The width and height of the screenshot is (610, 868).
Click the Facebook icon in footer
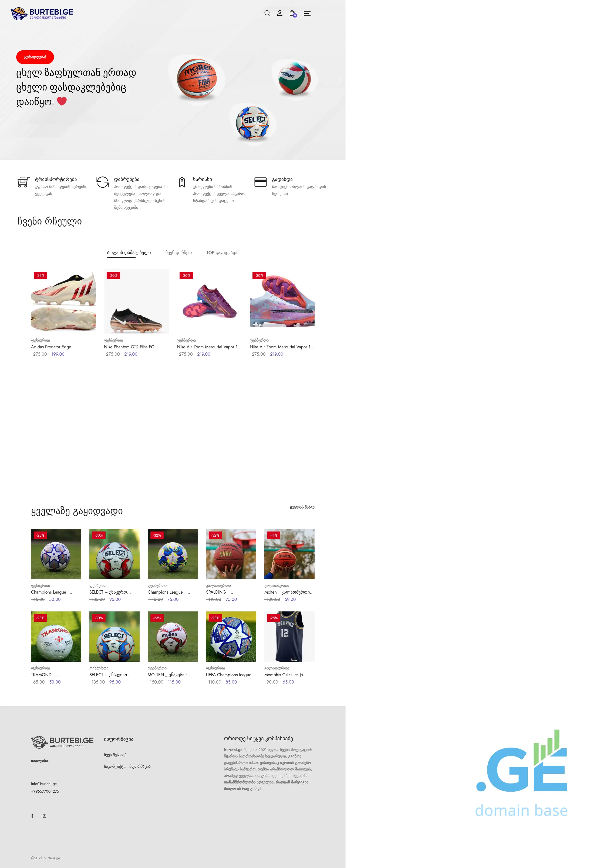tap(32, 816)
